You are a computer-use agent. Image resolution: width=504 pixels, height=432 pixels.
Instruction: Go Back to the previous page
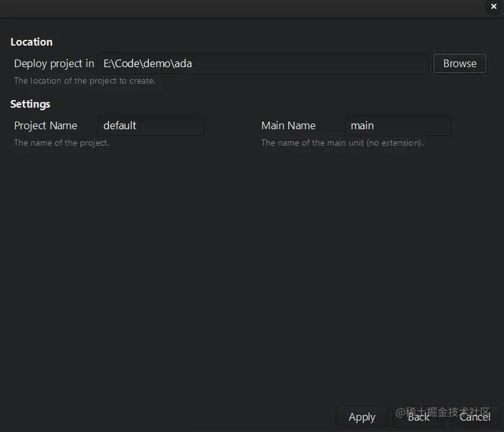[418, 417]
